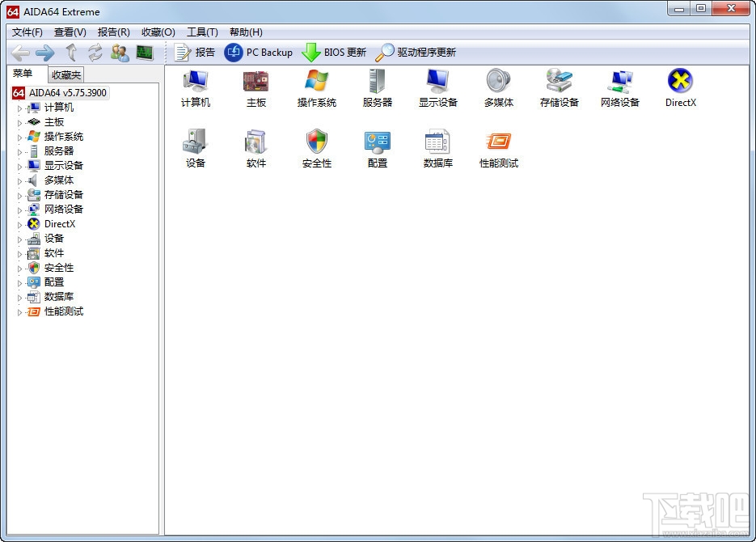Expand the 网络设备 tree node
This screenshot has height=542, width=756.
[x=19, y=210]
